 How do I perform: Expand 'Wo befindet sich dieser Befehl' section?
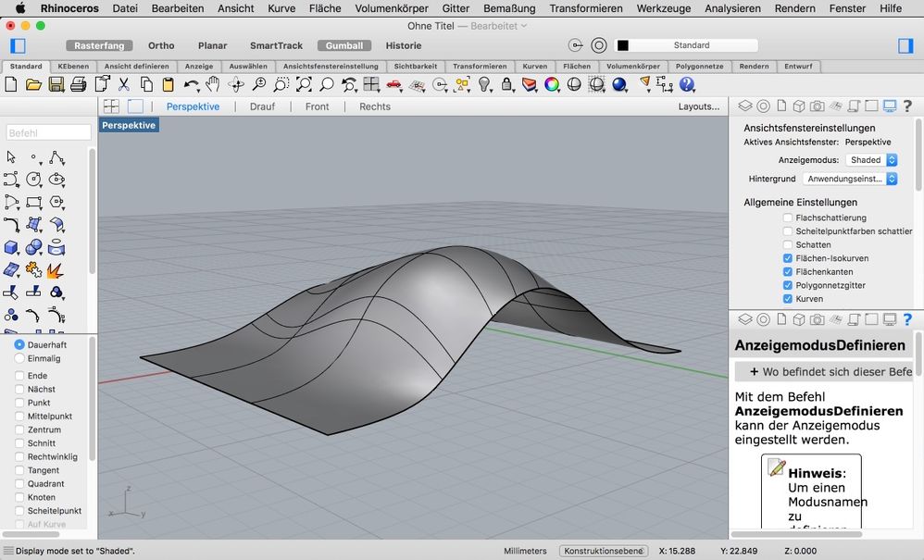(824, 371)
